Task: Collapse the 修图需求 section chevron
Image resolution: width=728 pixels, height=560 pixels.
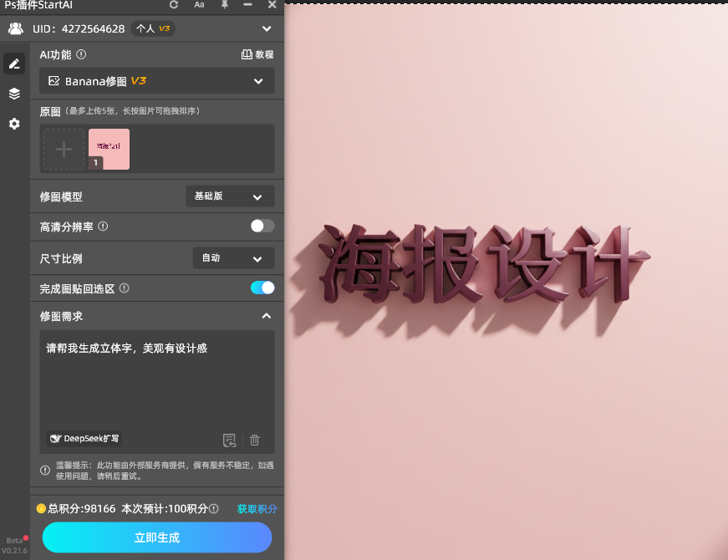Action: pos(266,316)
